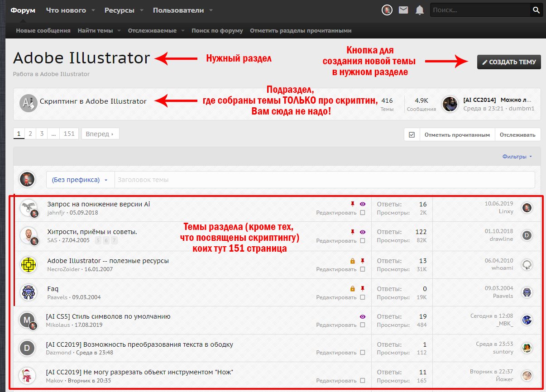The width and height of the screenshot is (546, 392).
Task: Go to the next page with 'Вперед'
Action: (100, 134)
